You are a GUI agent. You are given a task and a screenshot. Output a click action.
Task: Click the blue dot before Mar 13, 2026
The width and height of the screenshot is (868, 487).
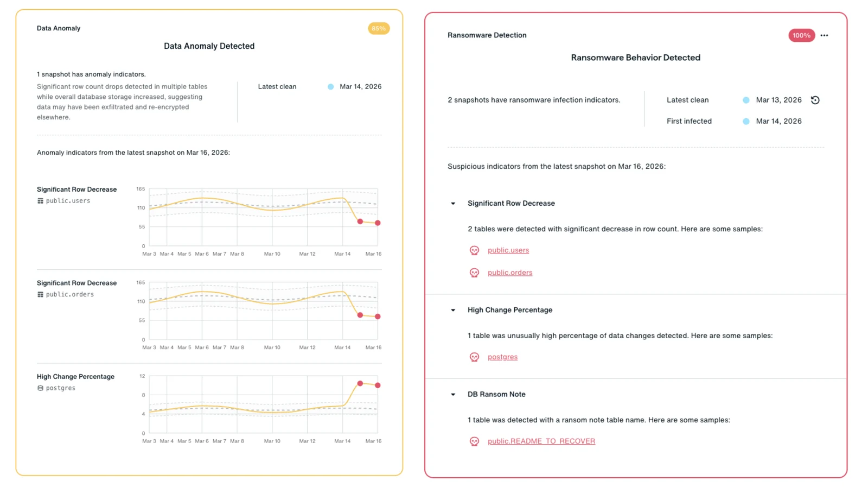pyautogui.click(x=746, y=100)
